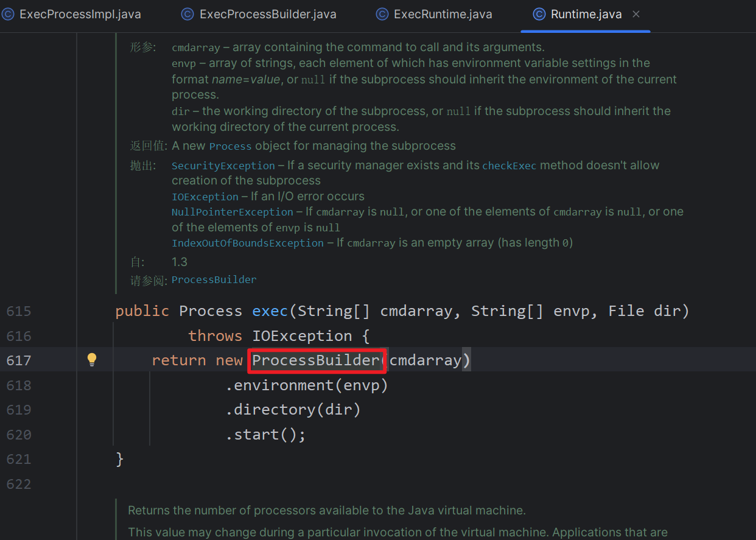Open the ExecProcessBuilder.java tab

(267, 14)
